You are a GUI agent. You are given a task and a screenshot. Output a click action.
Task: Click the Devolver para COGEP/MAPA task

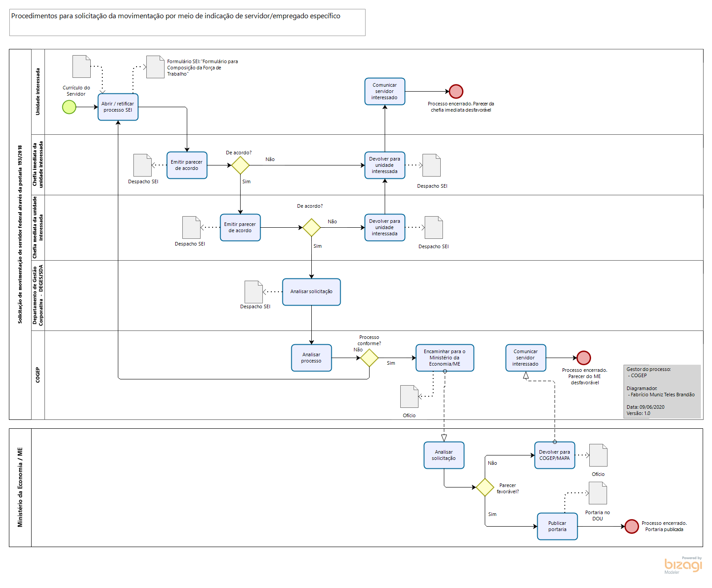coord(555,455)
